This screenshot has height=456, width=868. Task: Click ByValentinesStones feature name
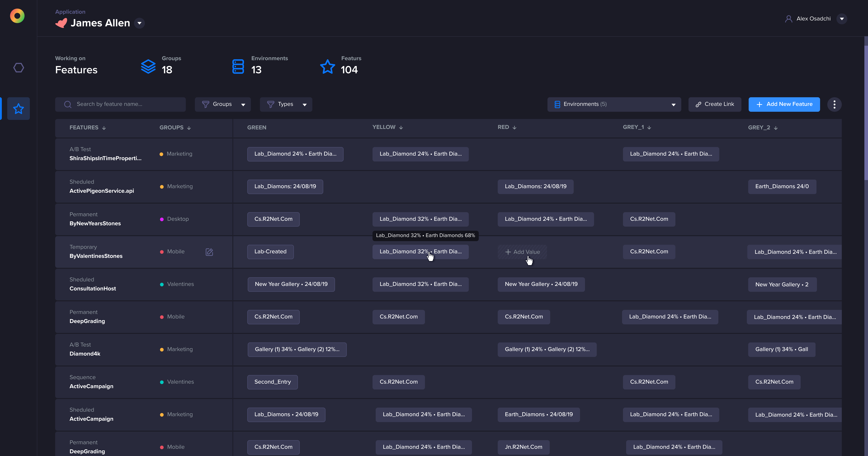click(96, 256)
